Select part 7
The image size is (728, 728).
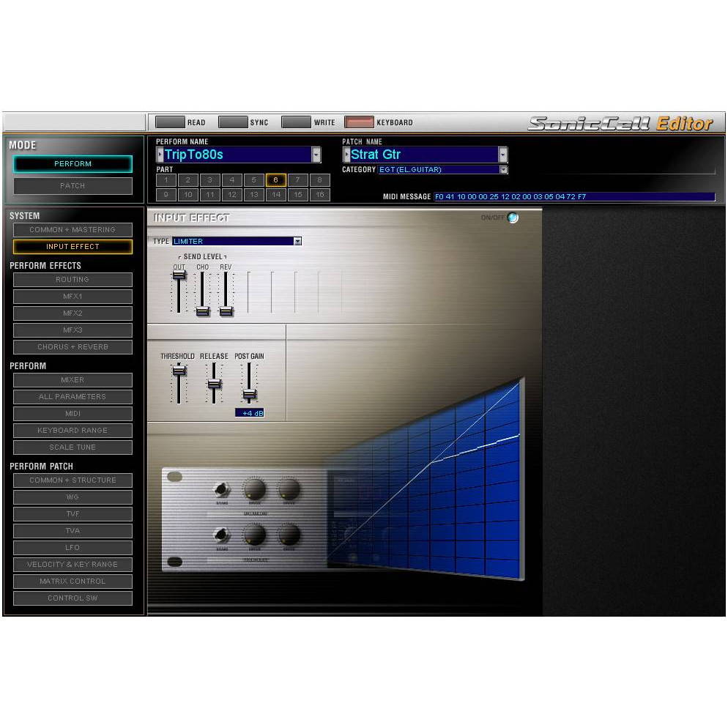tap(297, 180)
